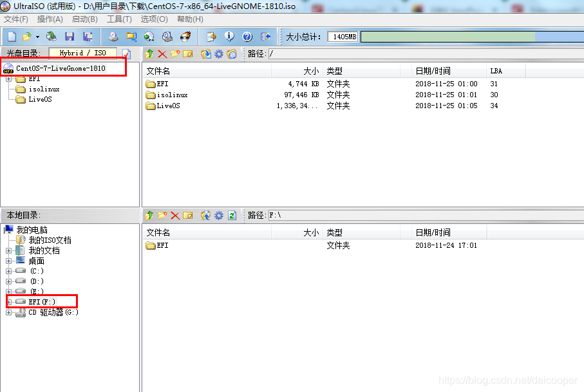Image resolution: width=584 pixels, height=392 pixels.
Task: Click the Add files toolbar icon
Action: click(x=211, y=37)
